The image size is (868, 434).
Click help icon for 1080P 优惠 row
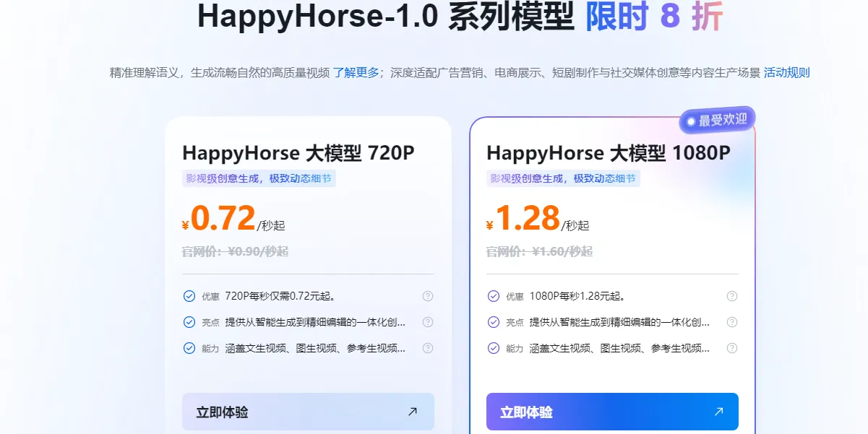point(732,296)
